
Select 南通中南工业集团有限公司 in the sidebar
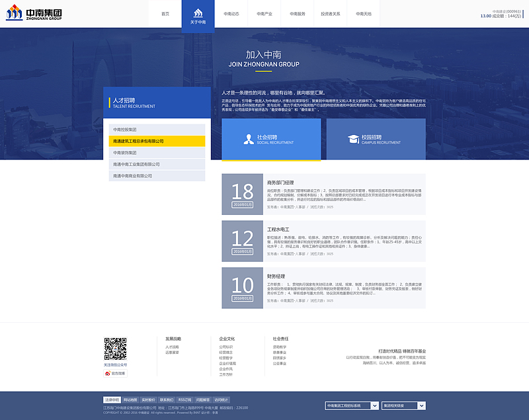[157, 164]
